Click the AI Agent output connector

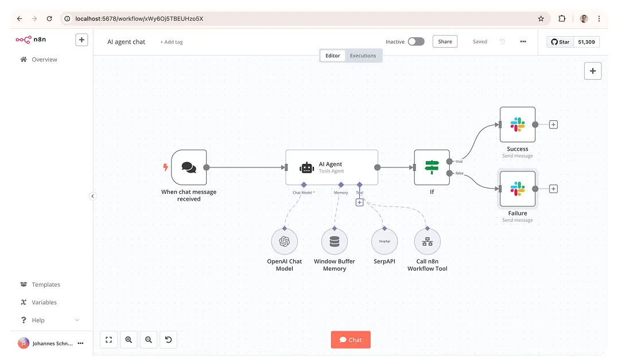[x=377, y=167]
